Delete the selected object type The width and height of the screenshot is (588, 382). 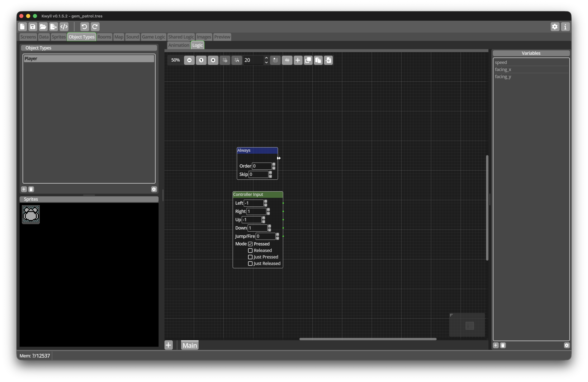pyautogui.click(x=31, y=189)
